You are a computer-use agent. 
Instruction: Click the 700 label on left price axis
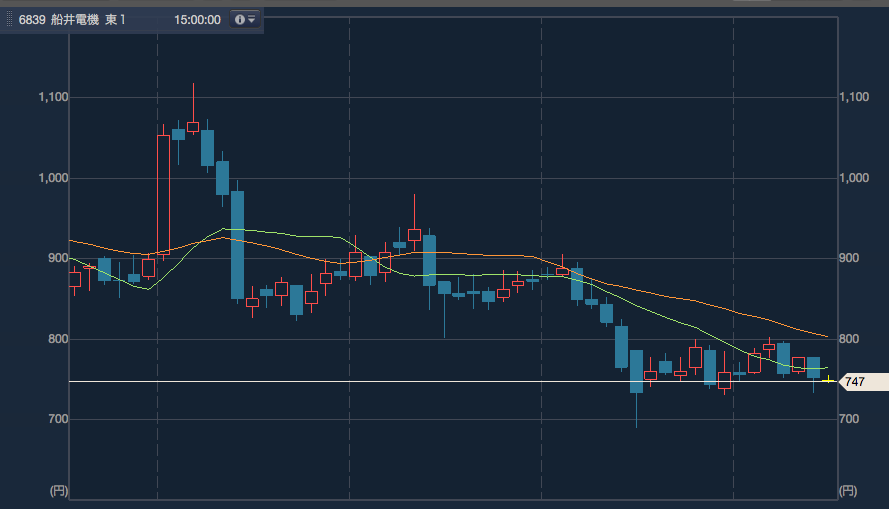click(58, 419)
